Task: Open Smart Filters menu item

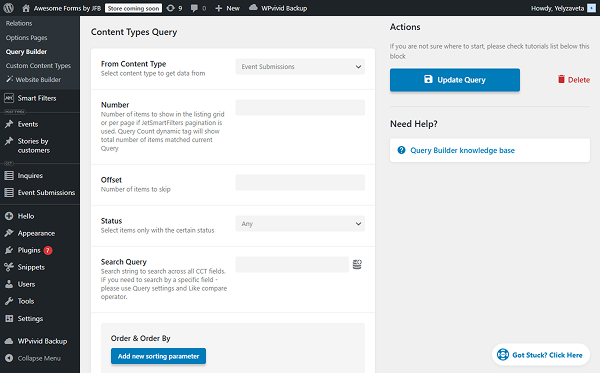Action: [x=37, y=98]
